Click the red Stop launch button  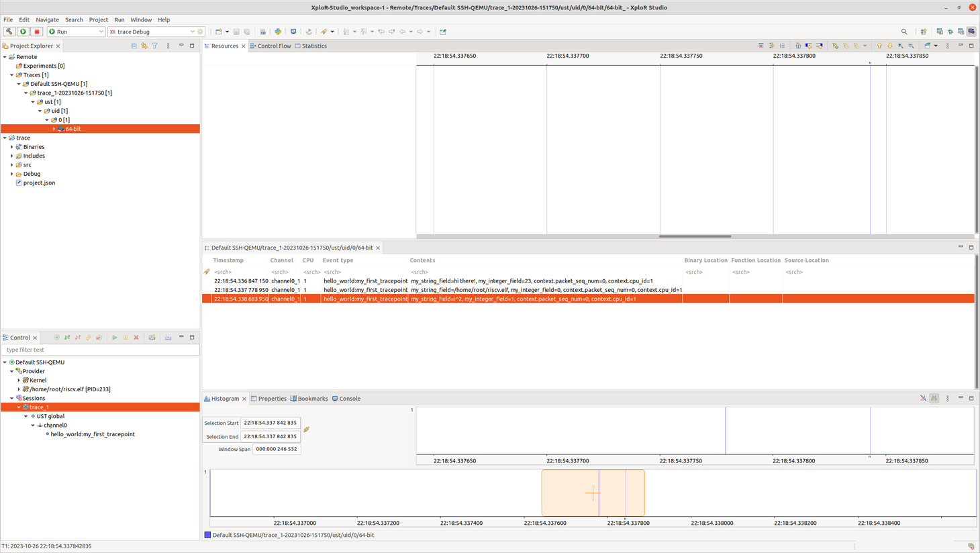(x=37, y=32)
